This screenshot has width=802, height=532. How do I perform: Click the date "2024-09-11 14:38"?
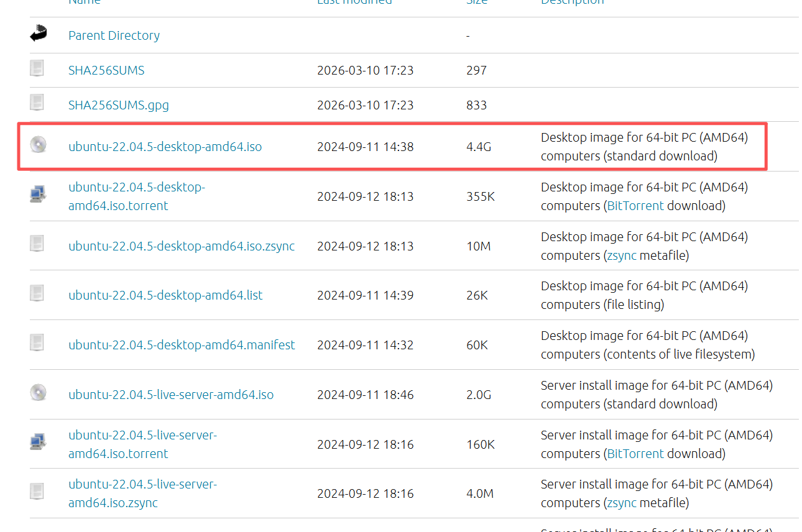[x=365, y=147]
